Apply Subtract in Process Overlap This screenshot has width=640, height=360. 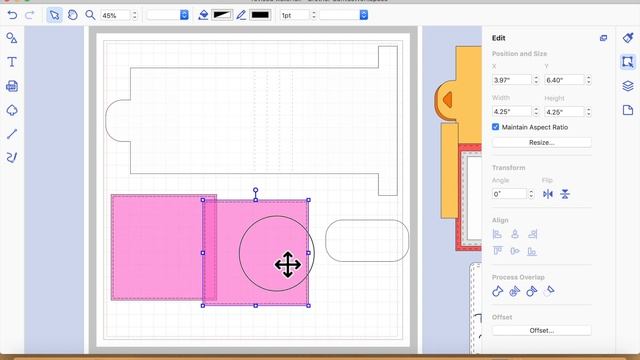coord(549,291)
